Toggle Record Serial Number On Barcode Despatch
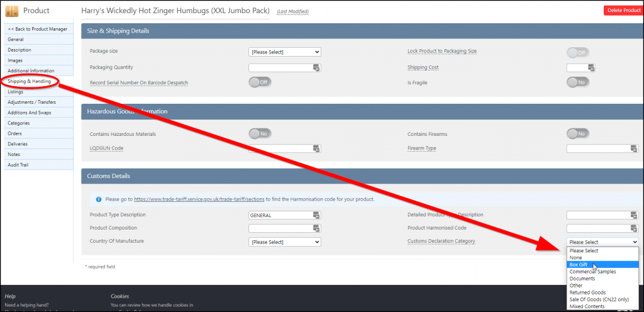Viewport: 644px width, 312px height. tap(260, 82)
